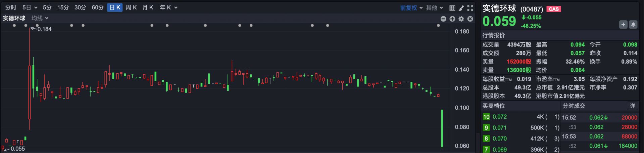Zoom in chart with plus icon
The height and width of the screenshot is (153, 644).
tap(452, 19)
